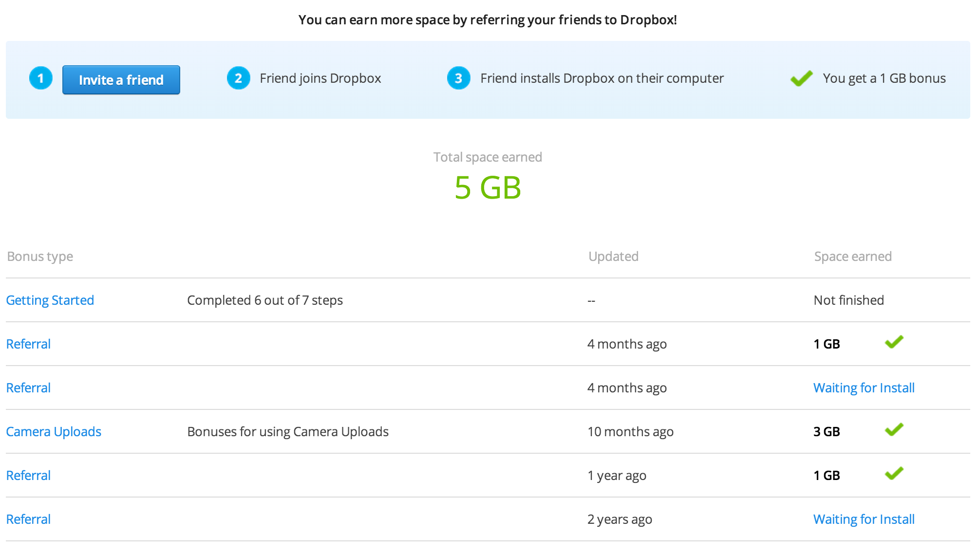980x554 pixels.
Task: Click the Not finished status text
Action: pyautogui.click(x=848, y=300)
